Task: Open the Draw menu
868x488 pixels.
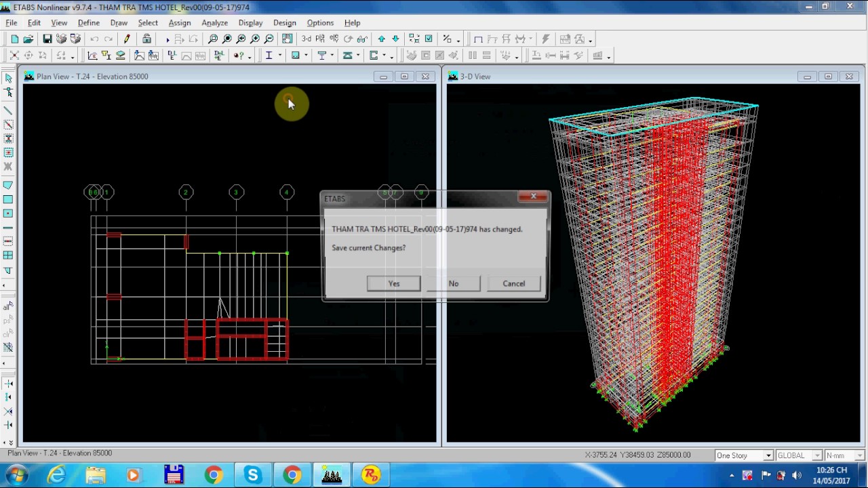Action: [119, 22]
